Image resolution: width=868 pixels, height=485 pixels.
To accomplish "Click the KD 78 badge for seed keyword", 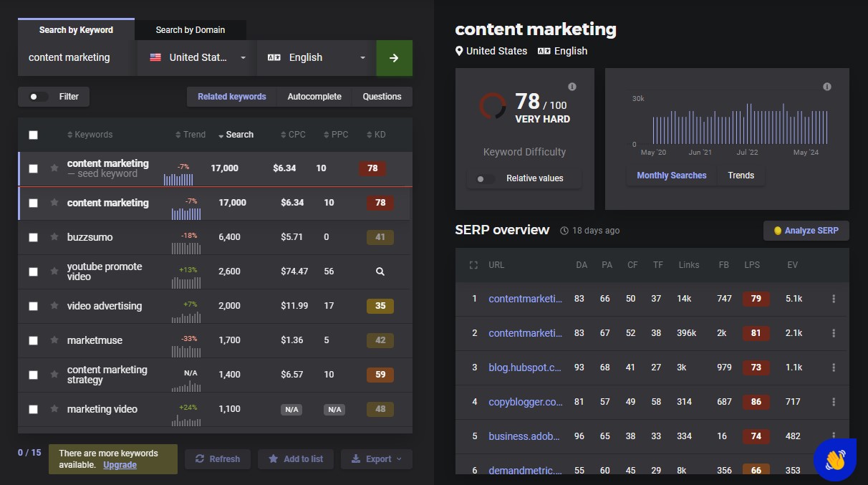I will pyautogui.click(x=372, y=169).
